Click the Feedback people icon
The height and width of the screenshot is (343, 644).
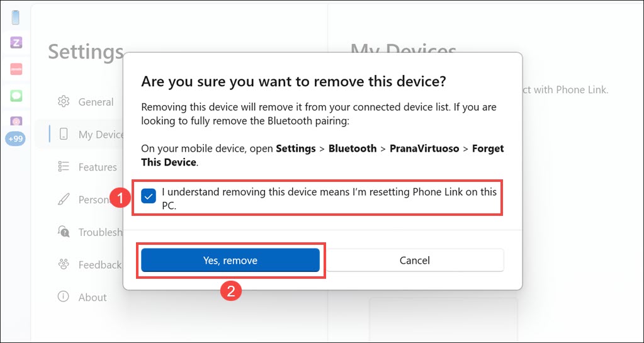63,264
